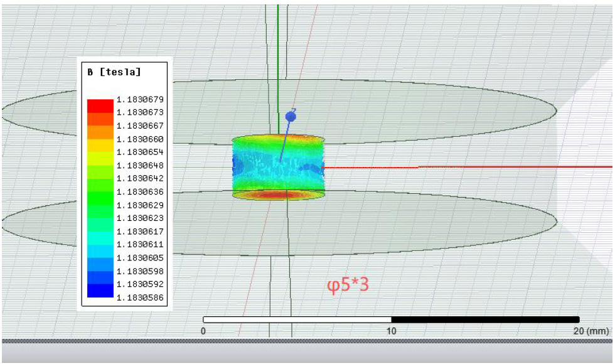Screen dimensions: 615x364
Task: Click the black half of scale bar
Action: tap(486, 319)
